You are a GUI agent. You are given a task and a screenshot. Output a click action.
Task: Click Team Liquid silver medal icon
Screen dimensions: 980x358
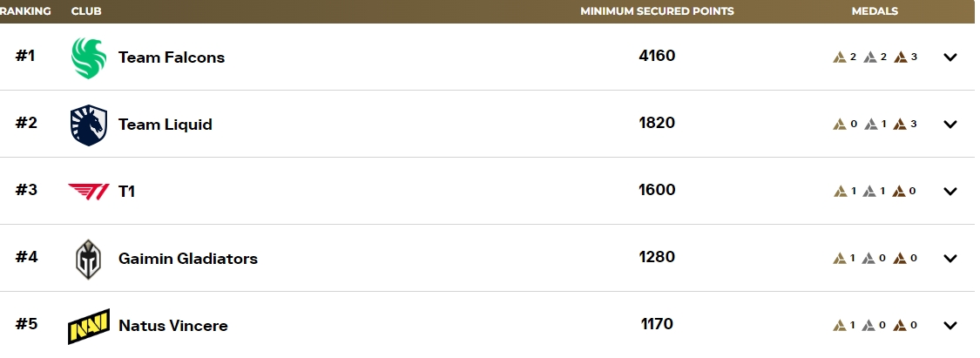click(870, 125)
